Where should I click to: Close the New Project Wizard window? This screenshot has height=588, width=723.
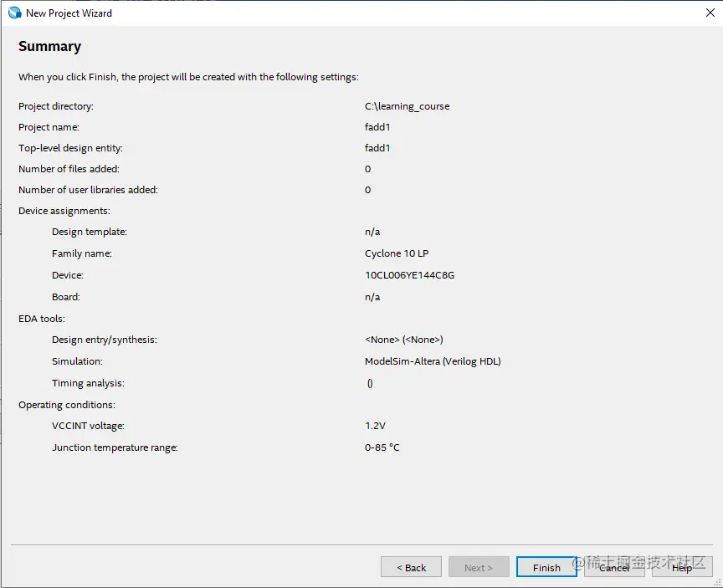(710, 13)
